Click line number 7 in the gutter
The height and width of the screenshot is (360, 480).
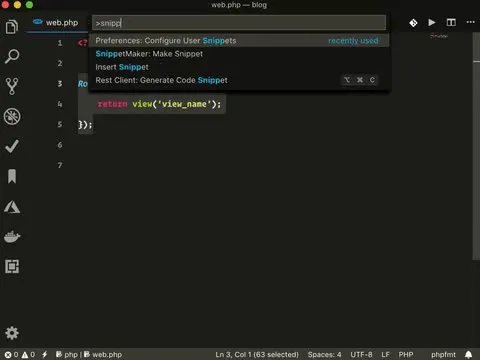60,165
